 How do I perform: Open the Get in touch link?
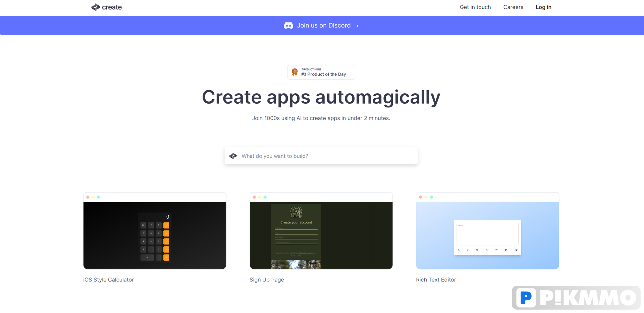click(475, 7)
